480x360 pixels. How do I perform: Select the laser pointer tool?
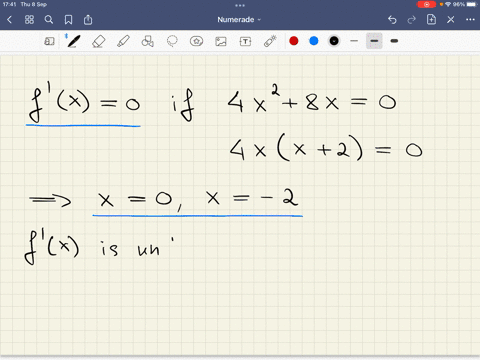click(x=270, y=41)
